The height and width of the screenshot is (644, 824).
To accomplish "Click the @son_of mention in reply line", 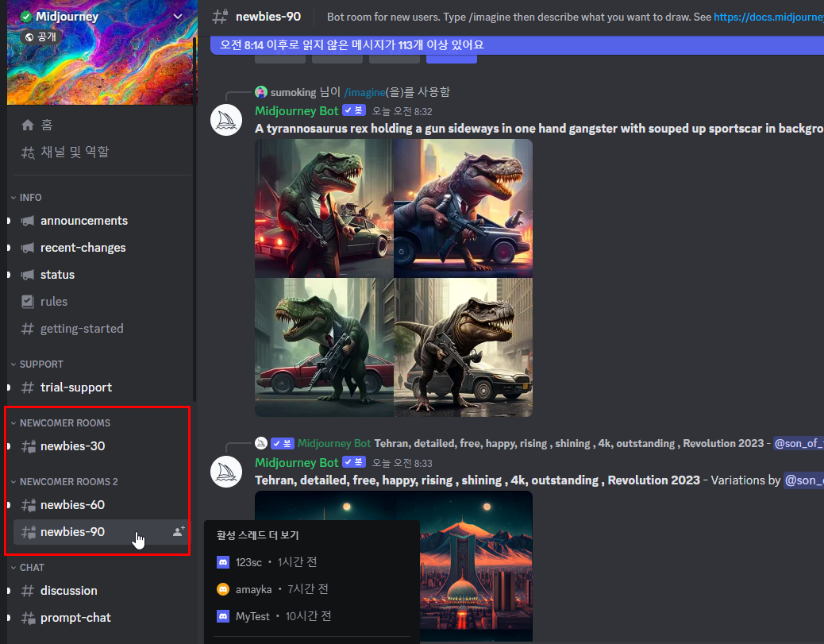I will coord(799,443).
